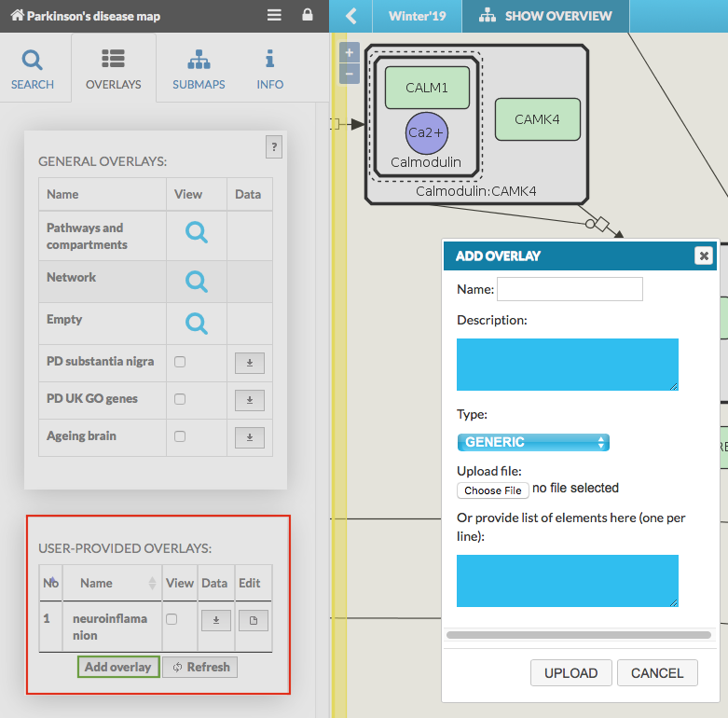Click the Add overlay button
Screen dimensions: 728x718
(x=118, y=667)
